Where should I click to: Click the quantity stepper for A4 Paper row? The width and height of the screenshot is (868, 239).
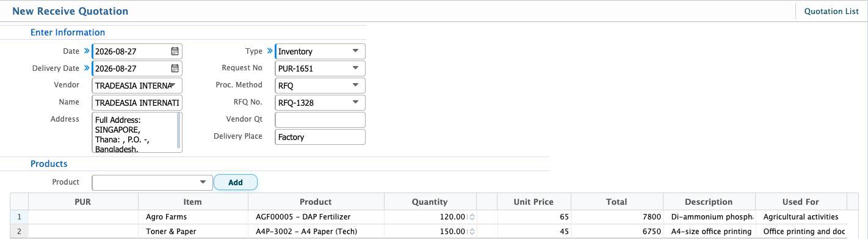pyautogui.click(x=472, y=232)
